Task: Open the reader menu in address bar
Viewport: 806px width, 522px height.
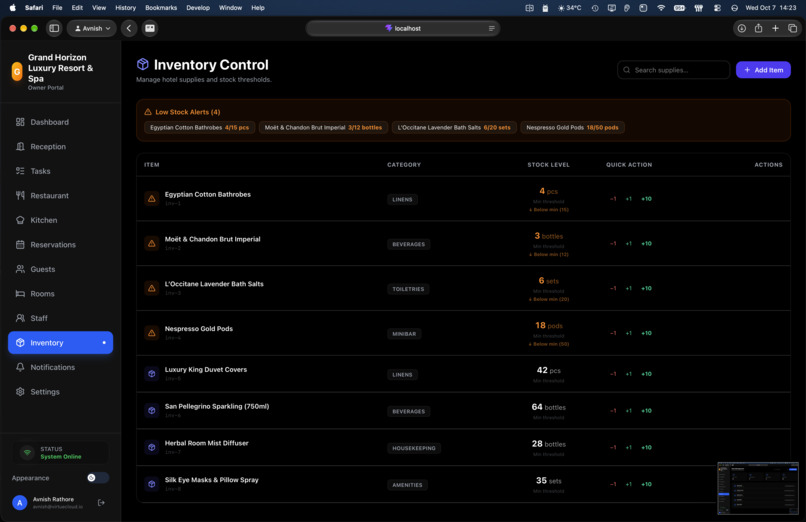Action: click(x=491, y=28)
